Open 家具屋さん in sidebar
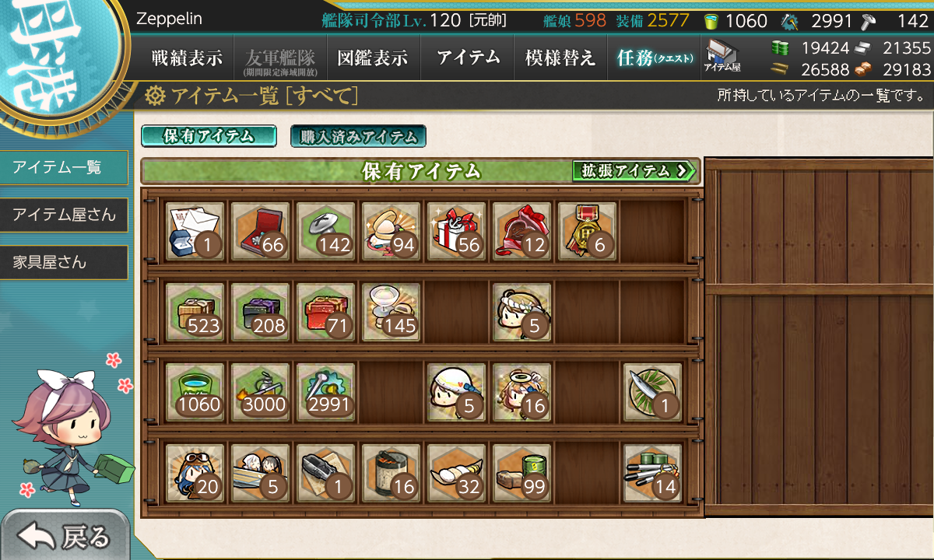Viewport: 934px width, 560px height. (64, 263)
